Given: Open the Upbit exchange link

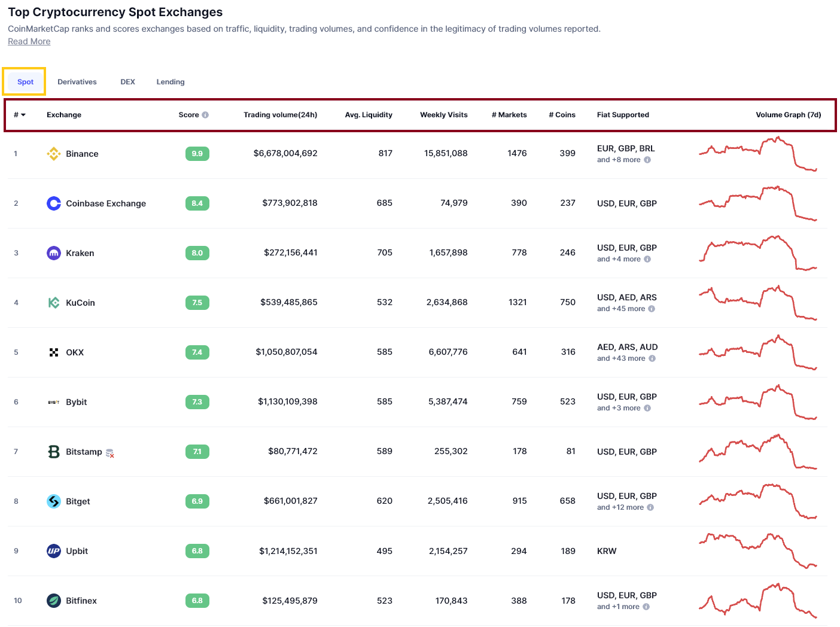Looking at the screenshot, I should (77, 551).
